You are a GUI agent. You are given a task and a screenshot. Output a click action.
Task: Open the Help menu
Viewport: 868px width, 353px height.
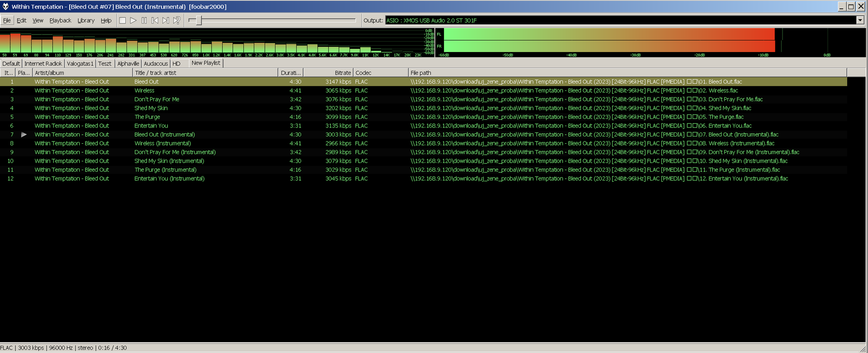click(x=106, y=20)
